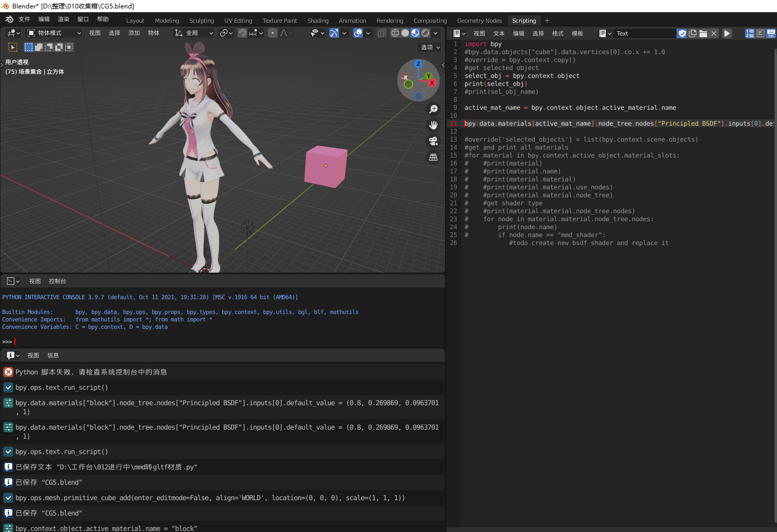This screenshot has width=777, height=532.
Task: Toggle fake user shield icon
Action: click(682, 33)
